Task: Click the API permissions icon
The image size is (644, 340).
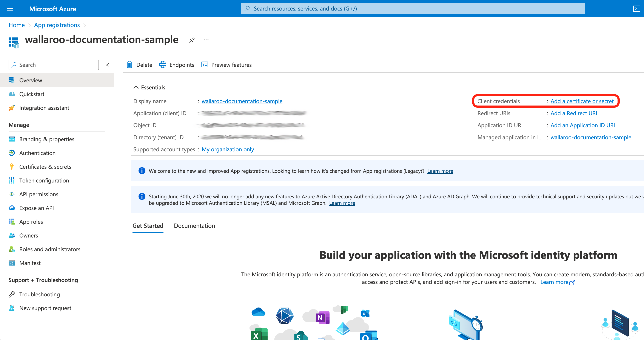Action: pos(12,194)
